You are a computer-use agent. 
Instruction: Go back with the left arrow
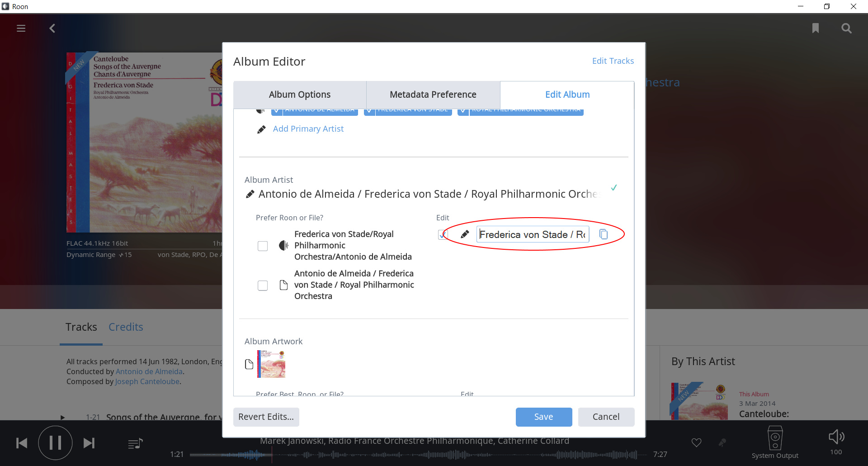click(52, 29)
